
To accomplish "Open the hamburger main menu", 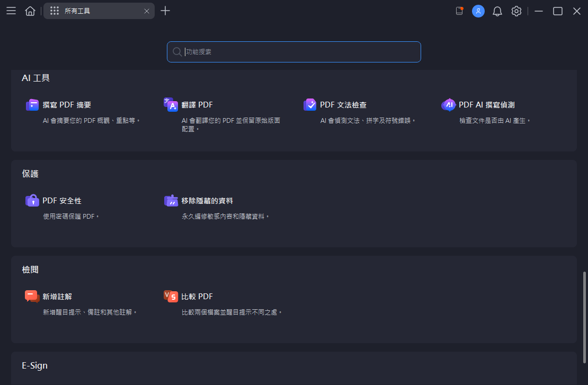I will click(11, 11).
